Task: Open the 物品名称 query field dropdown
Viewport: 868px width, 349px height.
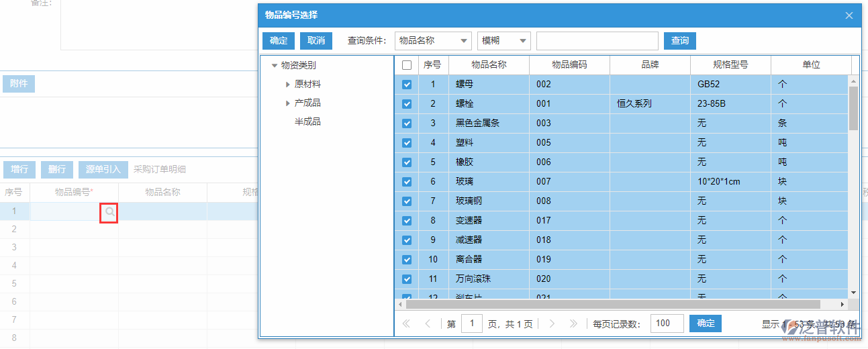Action: pyautogui.click(x=433, y=41)
